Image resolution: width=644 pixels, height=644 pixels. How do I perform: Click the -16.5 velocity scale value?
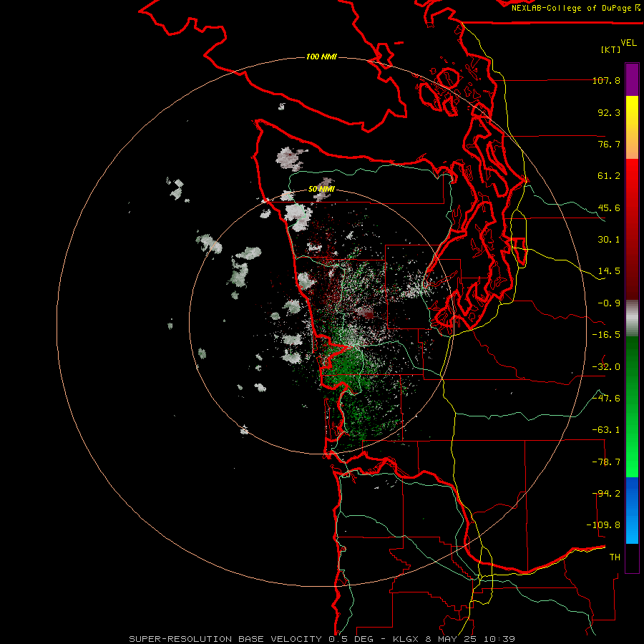(x=606, y=335)
